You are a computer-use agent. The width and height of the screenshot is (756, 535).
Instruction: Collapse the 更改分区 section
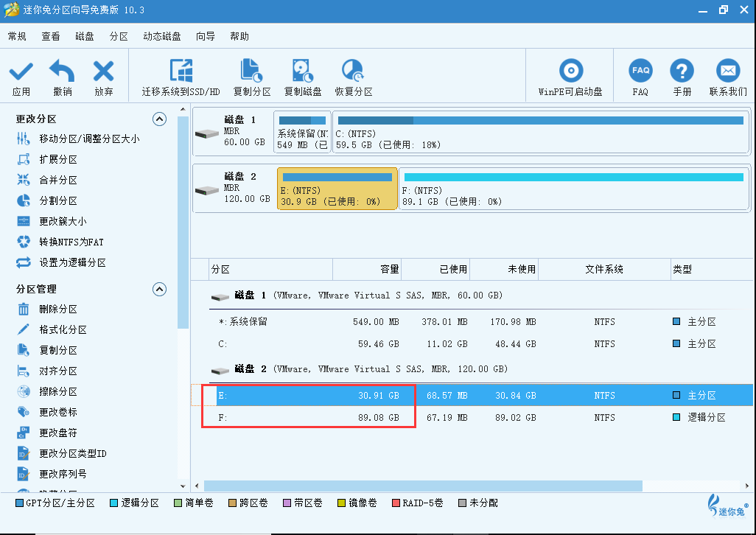pyautogui.click(x=160, y=119)
